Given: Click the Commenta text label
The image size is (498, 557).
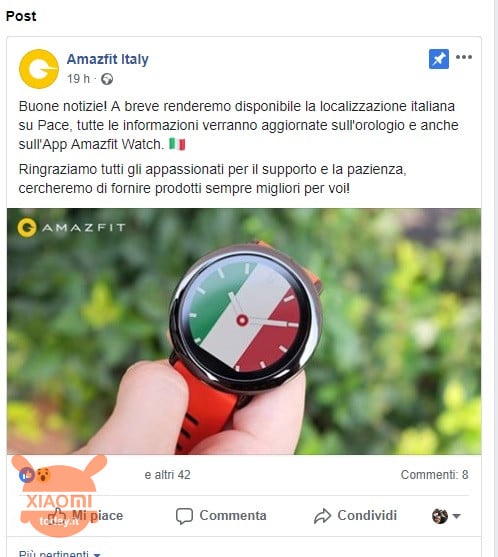Looking at the screenshot, I should [x=233, y=515].
